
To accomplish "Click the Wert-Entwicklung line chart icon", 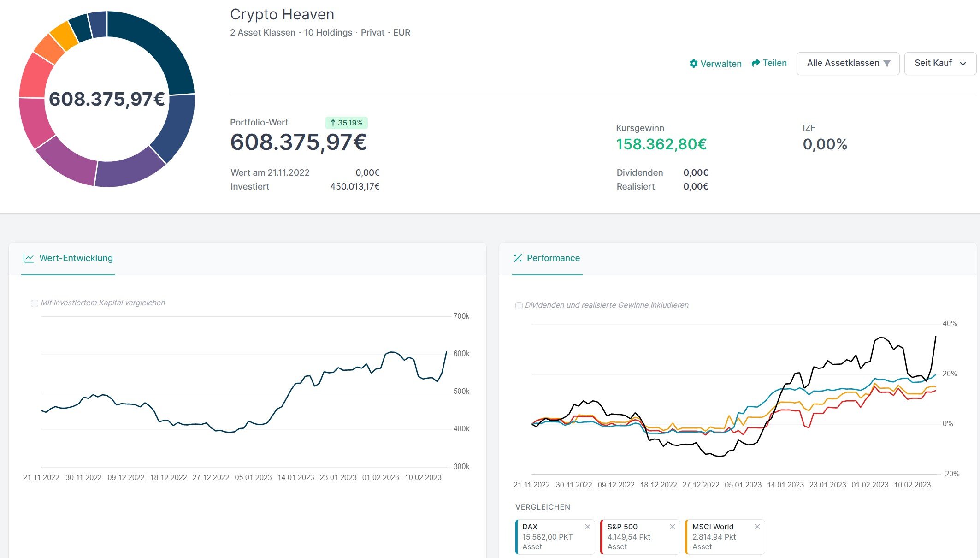I will click(x=29, y=258).
